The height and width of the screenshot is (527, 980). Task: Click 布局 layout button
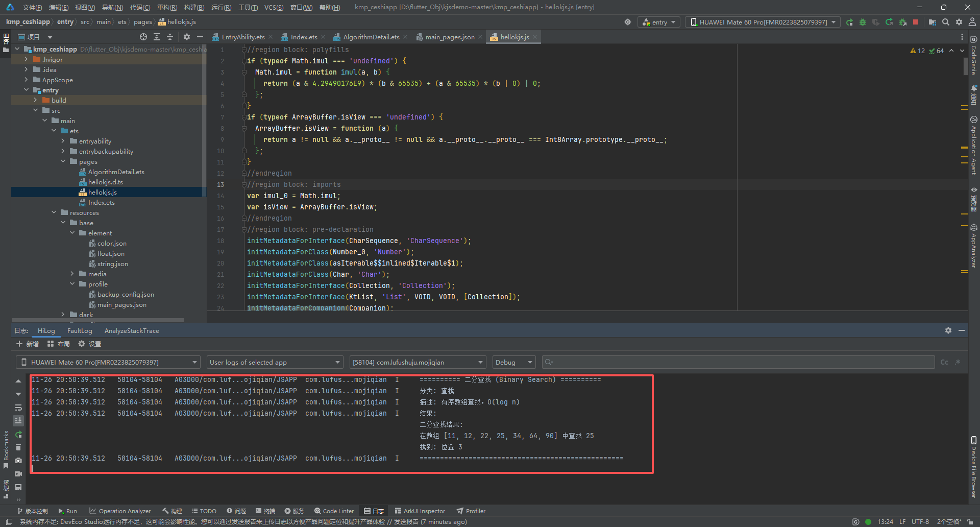(59, 344)
